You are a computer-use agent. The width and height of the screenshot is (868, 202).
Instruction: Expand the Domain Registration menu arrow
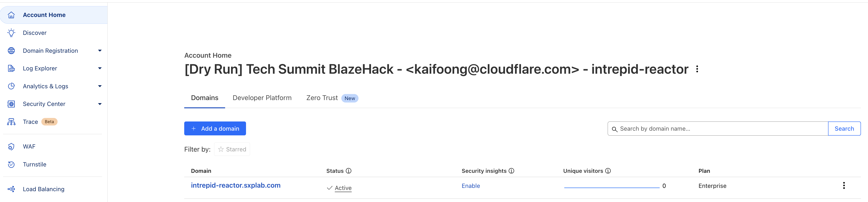click(x=100, y=51)
